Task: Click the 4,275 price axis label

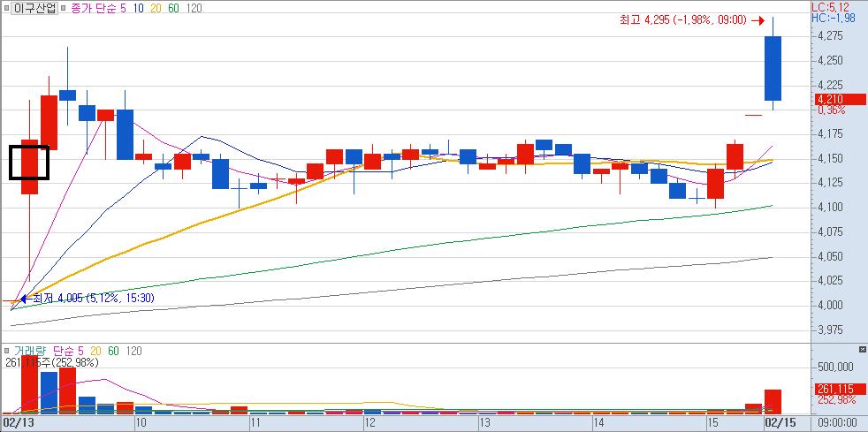Action: (x=830, y=36)
